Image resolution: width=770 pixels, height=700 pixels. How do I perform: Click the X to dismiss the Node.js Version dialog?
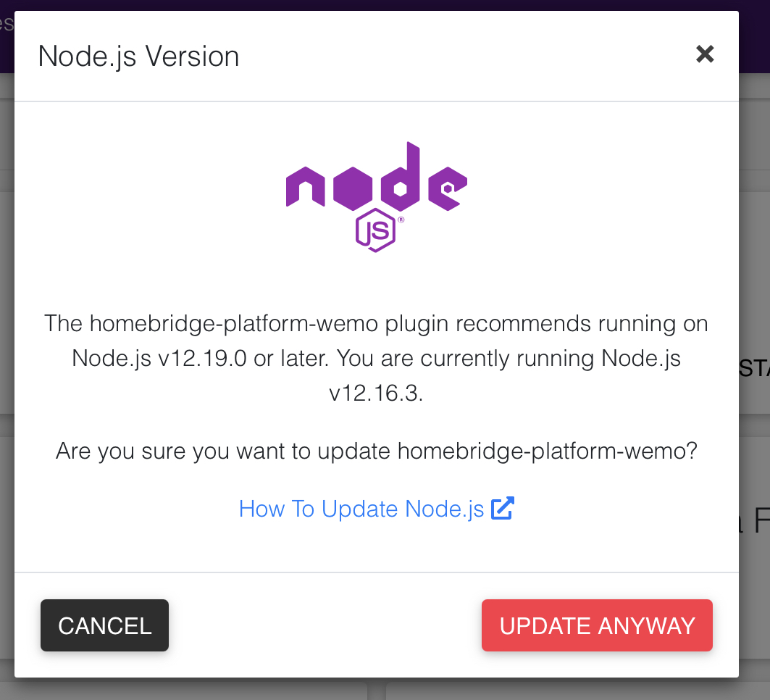(704, 54)
